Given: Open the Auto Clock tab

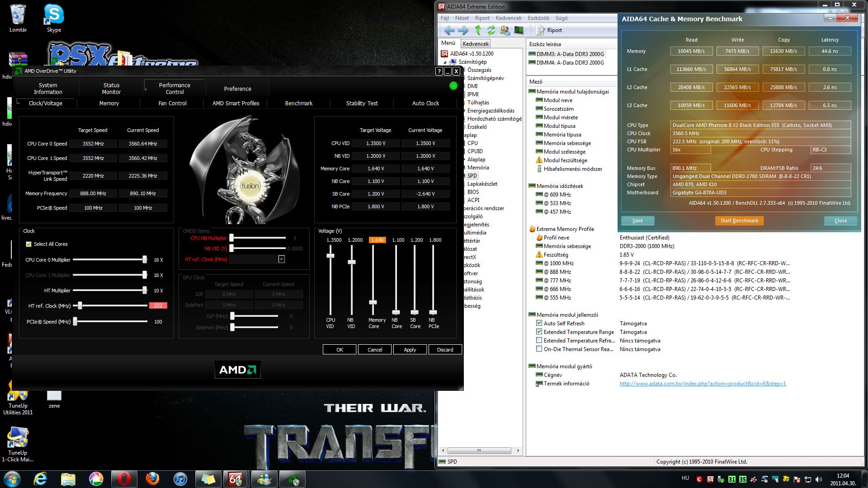Looking at the screenshot, I should pyautogui.click(x=425, y=103).
